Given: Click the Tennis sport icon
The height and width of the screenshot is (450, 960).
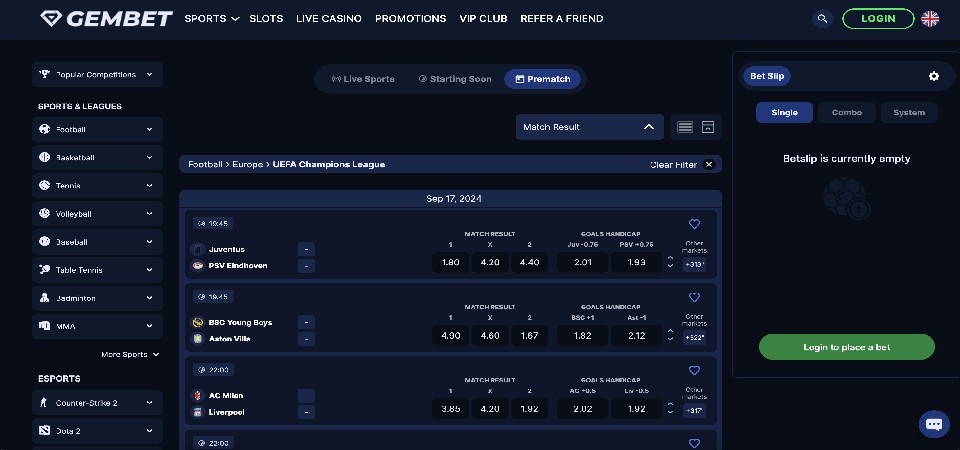Looking at the screenshot, I should [x=45, y=186].
